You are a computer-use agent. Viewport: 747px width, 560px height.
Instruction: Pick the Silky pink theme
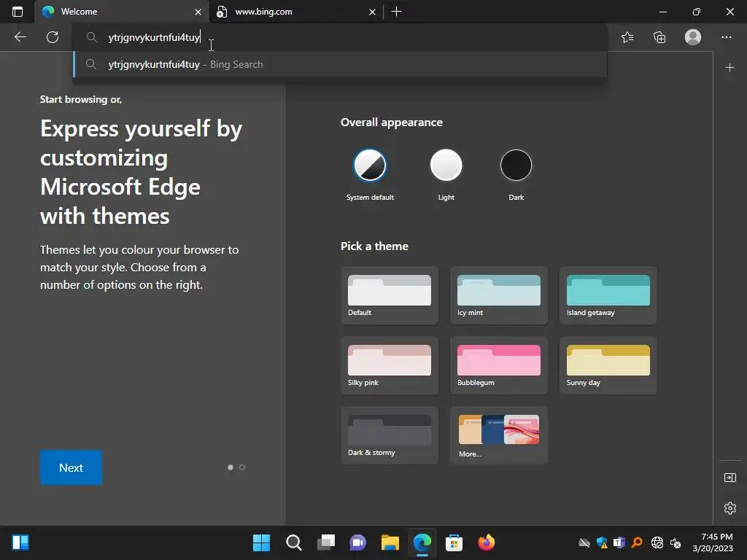click(x=390, y=366)
